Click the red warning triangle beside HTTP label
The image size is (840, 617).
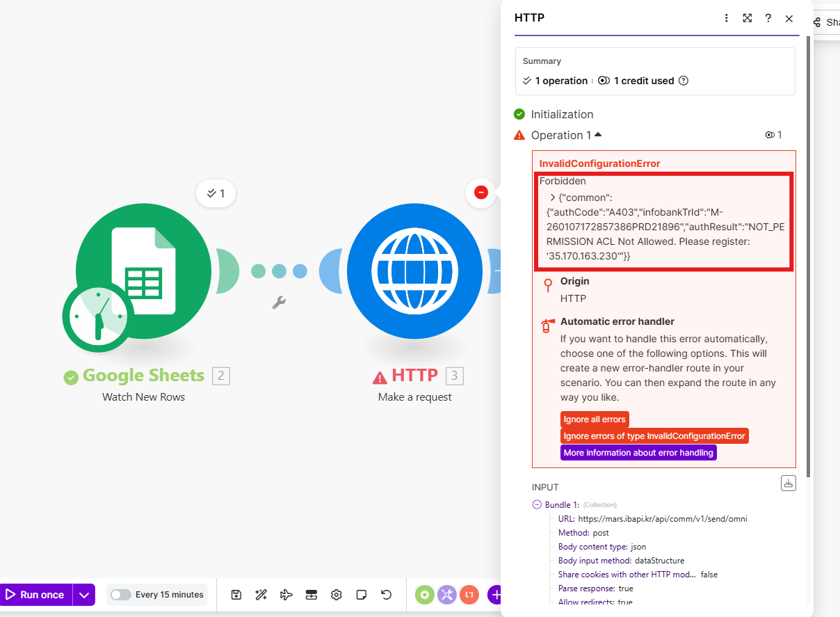[x=380, y=378]
